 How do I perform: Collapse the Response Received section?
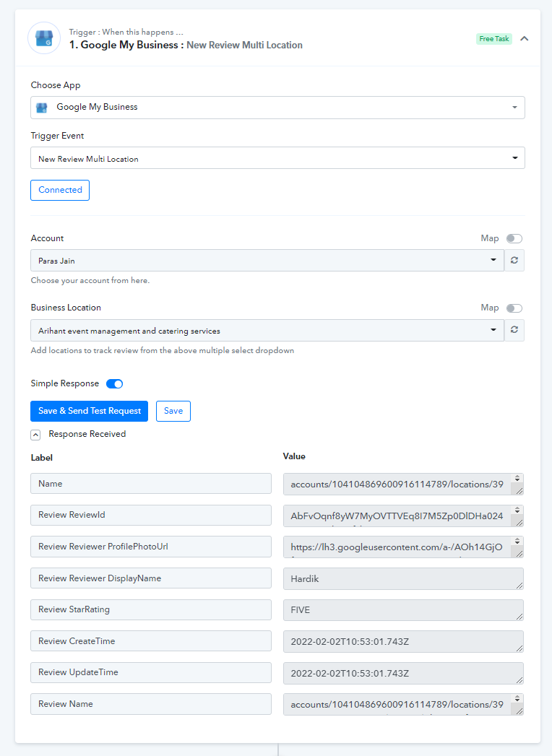(x=35, y=435)
